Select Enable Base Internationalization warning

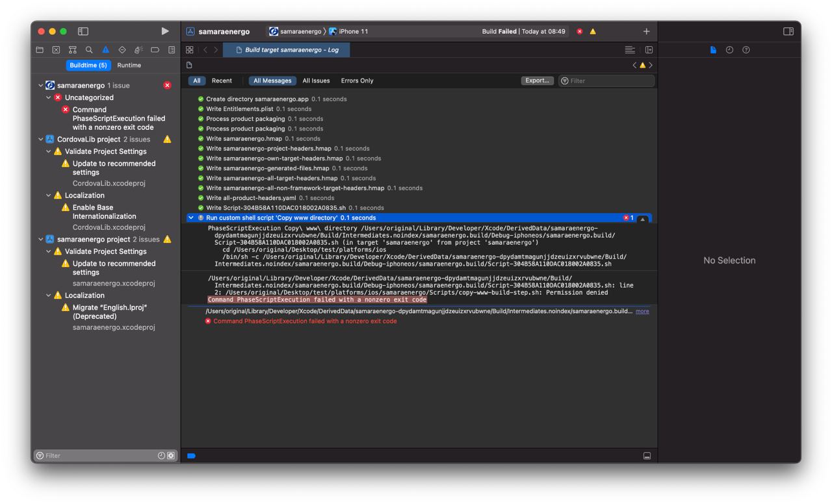[104, 212]
